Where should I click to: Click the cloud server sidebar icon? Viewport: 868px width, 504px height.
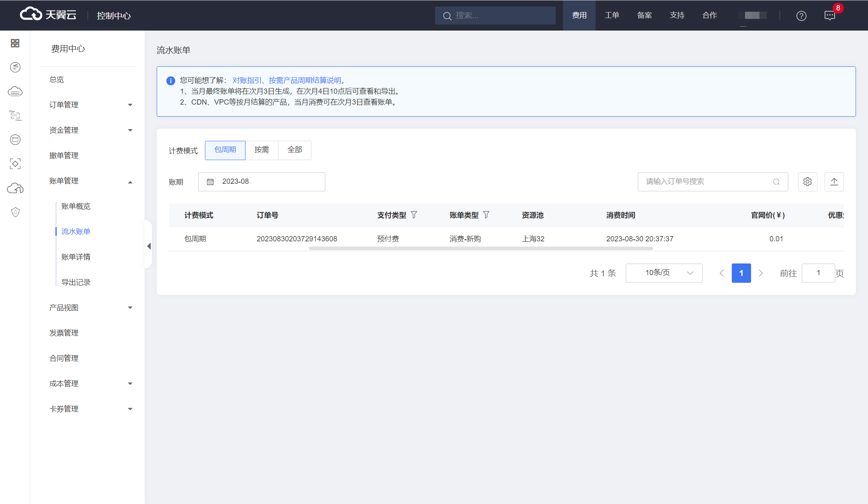(x=15, y=92)
